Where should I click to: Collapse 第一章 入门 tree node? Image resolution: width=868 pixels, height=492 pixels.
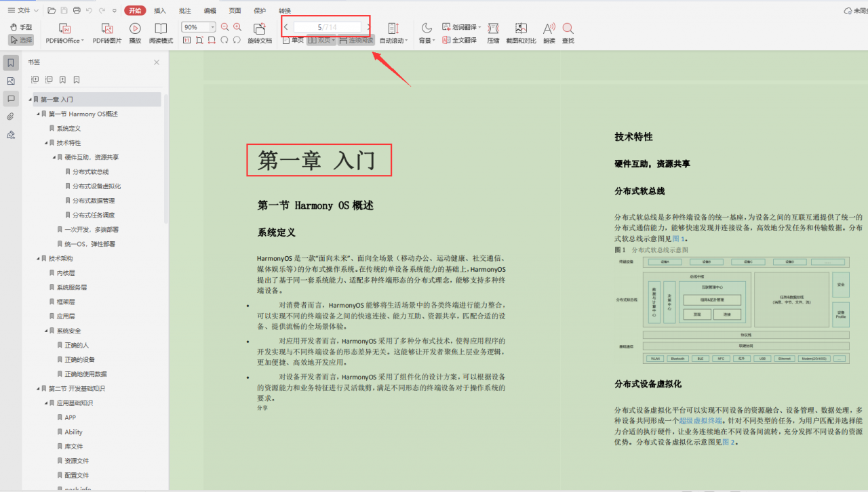pyautogui.click(x=30, y=100)
